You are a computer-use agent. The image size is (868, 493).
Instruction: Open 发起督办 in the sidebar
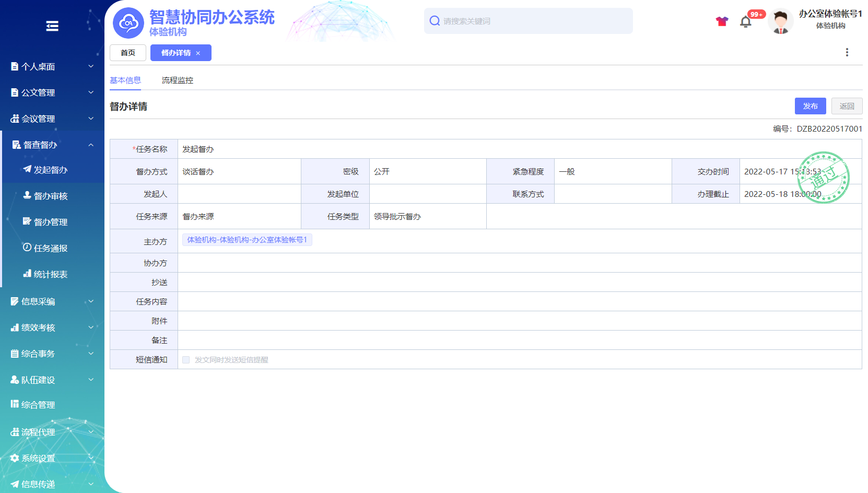pos(51,170)
